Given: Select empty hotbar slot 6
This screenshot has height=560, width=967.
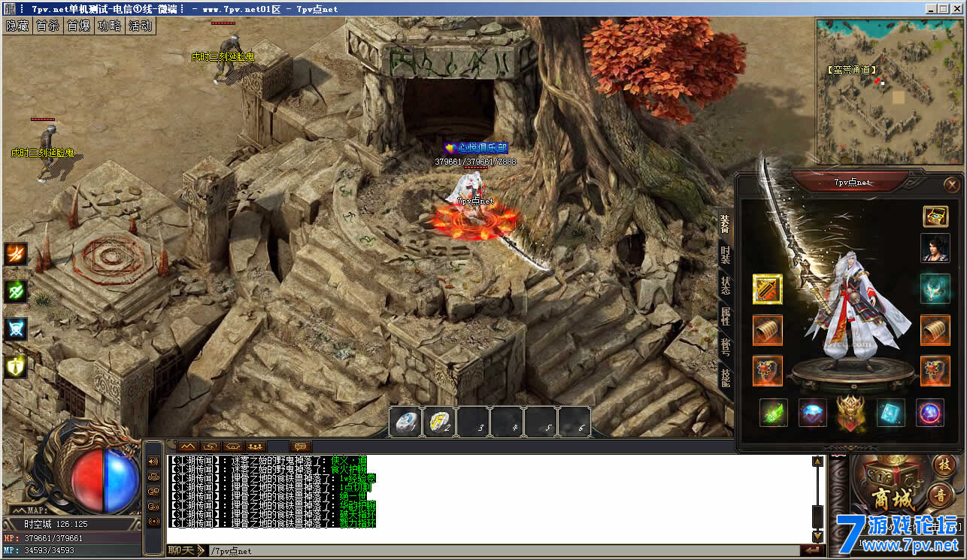Looking at the screenshot, I should coord(574,422).
